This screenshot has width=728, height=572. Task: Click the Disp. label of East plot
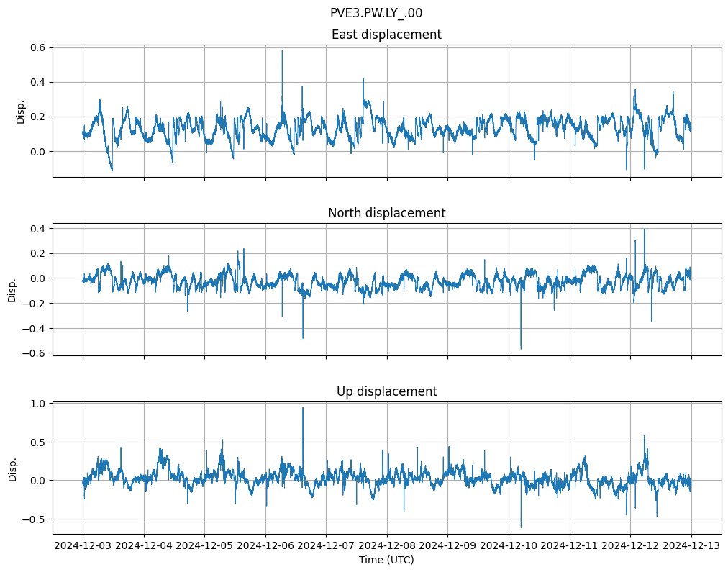21,112
